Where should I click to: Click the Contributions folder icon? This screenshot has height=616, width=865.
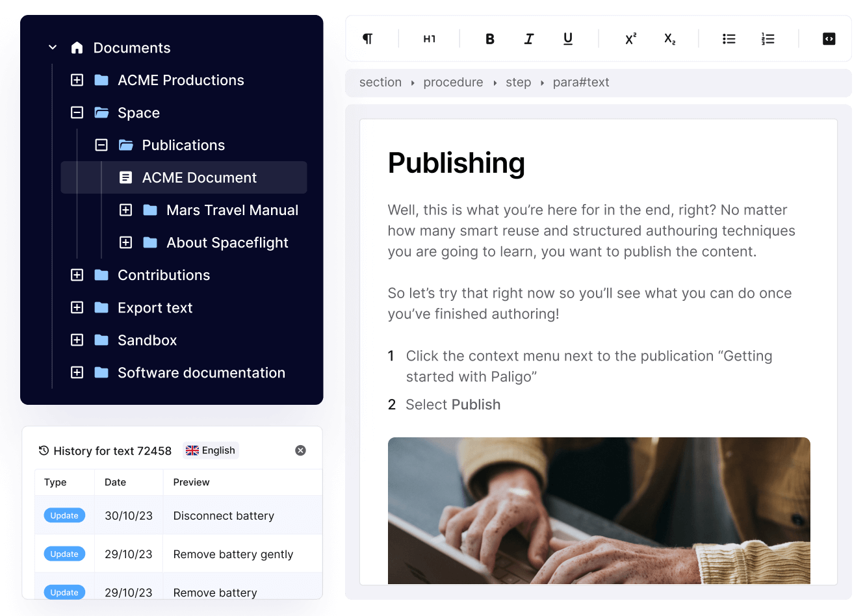[101, 275]
